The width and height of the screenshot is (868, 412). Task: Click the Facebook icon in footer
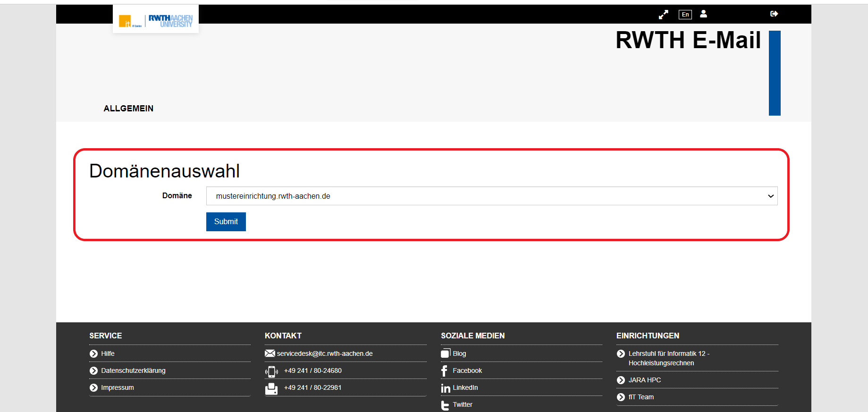coord(444,371)
